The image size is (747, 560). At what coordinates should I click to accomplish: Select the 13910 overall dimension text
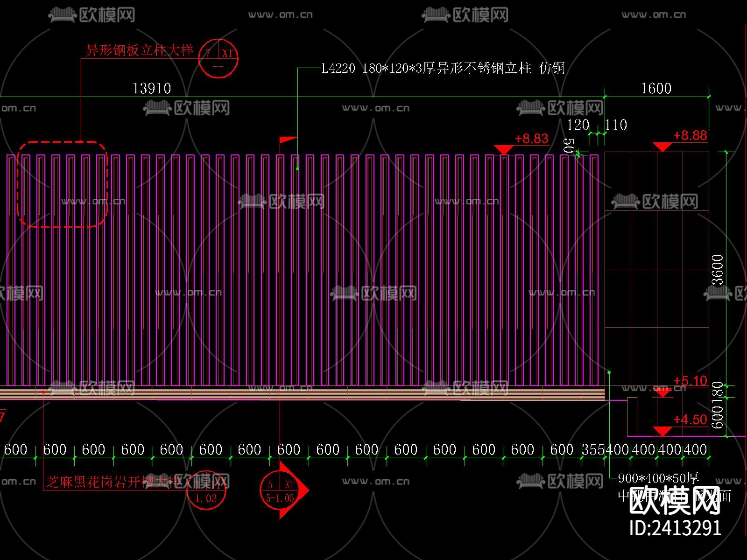tap(152, 88)
